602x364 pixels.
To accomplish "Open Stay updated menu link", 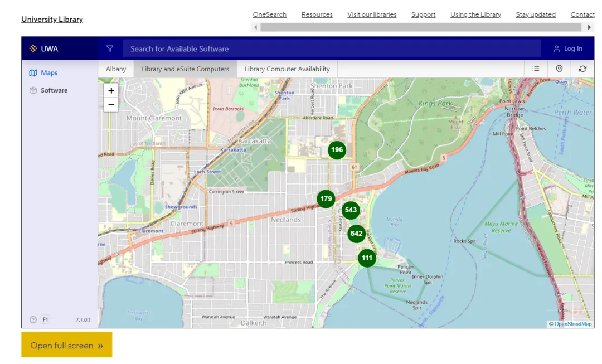I will [536, 14].
